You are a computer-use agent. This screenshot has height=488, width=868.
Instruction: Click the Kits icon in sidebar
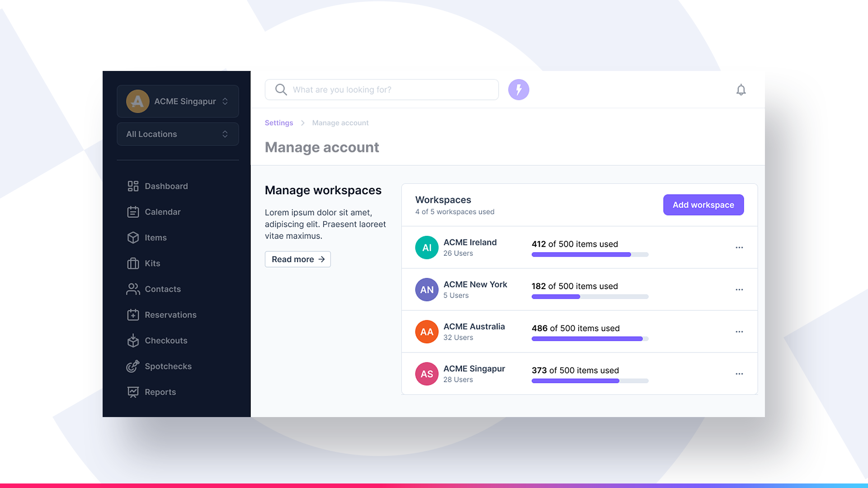132,263
